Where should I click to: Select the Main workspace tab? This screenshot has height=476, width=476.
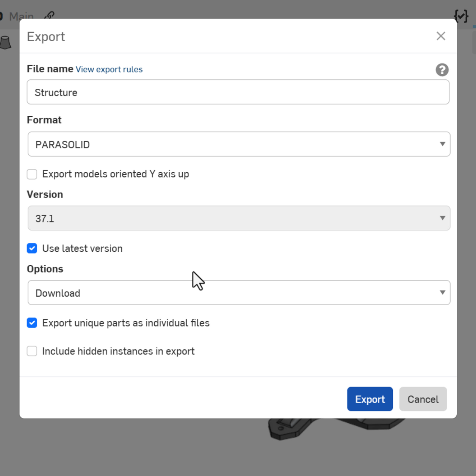point(21,16)
